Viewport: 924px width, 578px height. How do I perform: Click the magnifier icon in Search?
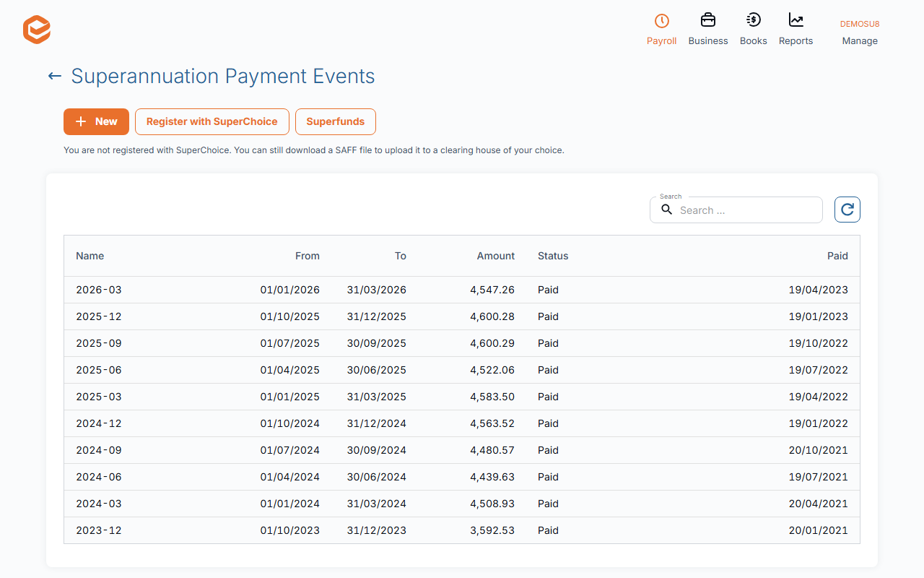pyautogui.click(x=666, y=210)
